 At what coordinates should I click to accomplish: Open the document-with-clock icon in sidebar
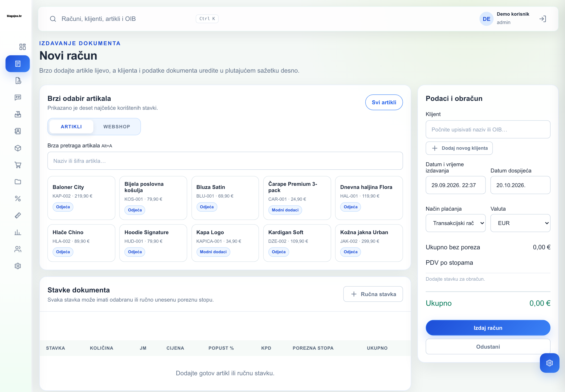click(18, 80)
